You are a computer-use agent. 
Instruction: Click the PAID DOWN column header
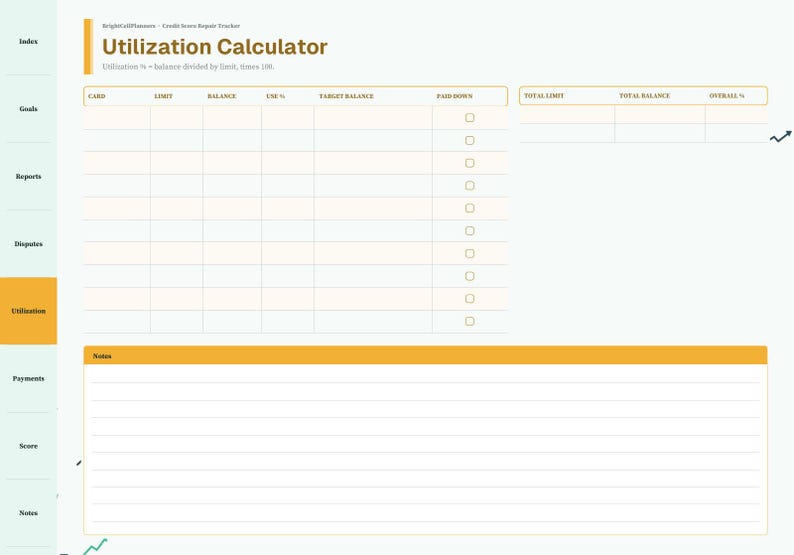click(x=455, y=96)
